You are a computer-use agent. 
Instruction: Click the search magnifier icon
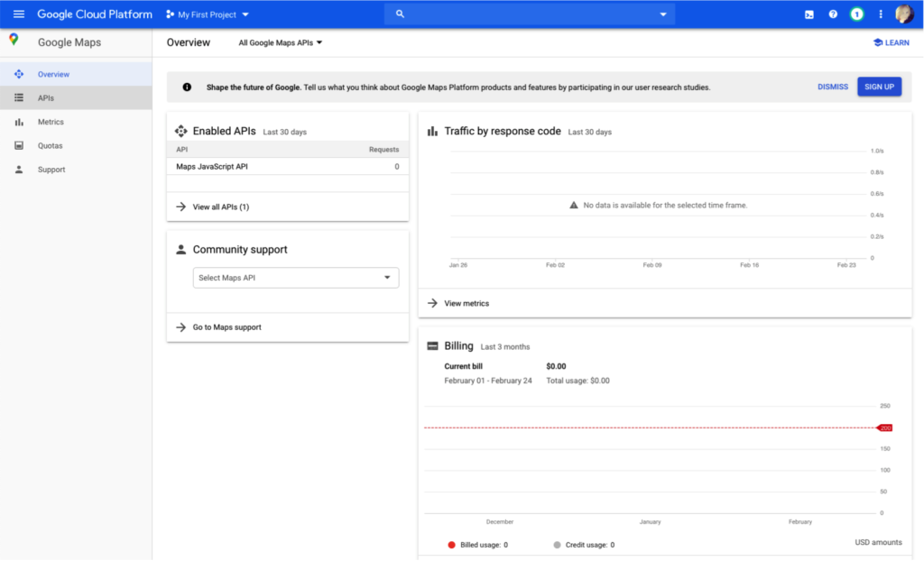click(400, 14)
